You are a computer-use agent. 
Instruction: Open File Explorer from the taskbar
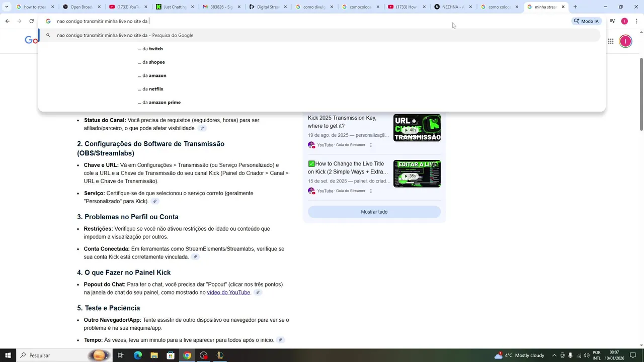pos(154,355)
